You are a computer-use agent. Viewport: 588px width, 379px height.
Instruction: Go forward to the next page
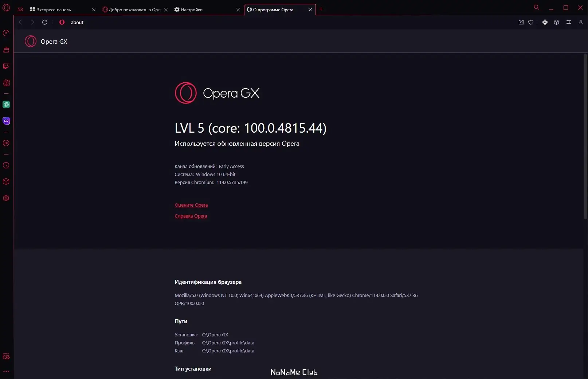click(32, 22)
